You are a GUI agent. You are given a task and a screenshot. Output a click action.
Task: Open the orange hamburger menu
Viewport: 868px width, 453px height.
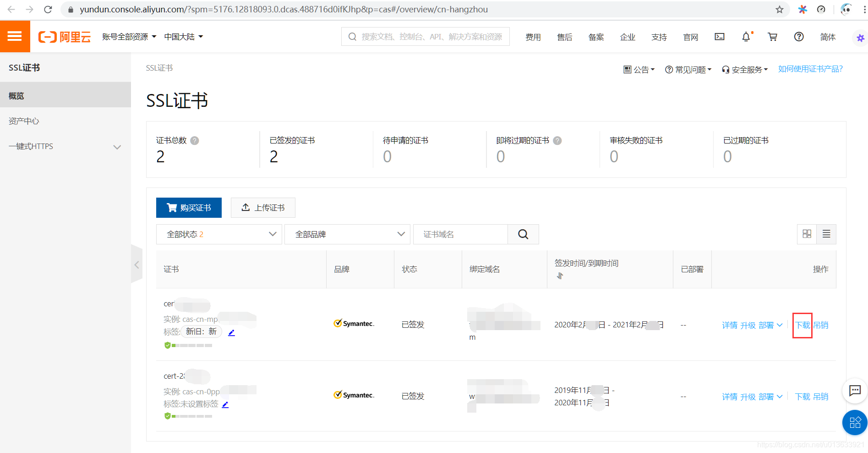pyautogui.click(x=15, y=36)
